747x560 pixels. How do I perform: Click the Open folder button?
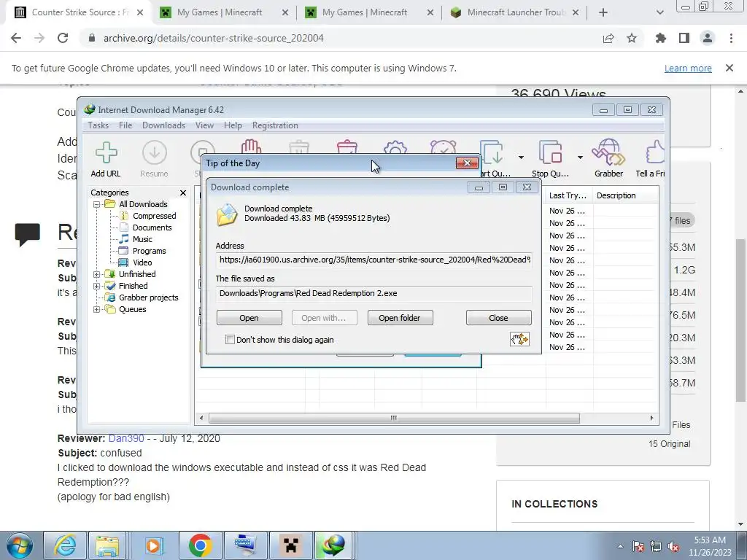point(400,318)
